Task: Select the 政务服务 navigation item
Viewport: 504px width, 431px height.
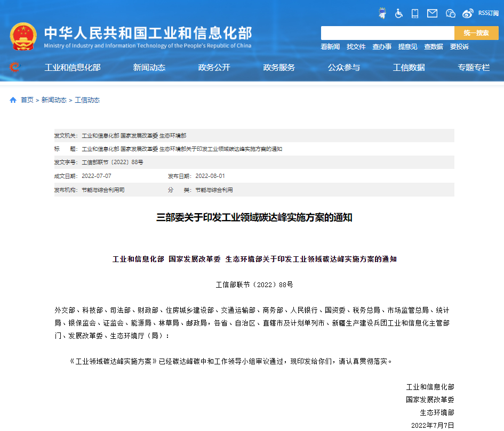Action: tap(279, 68)
